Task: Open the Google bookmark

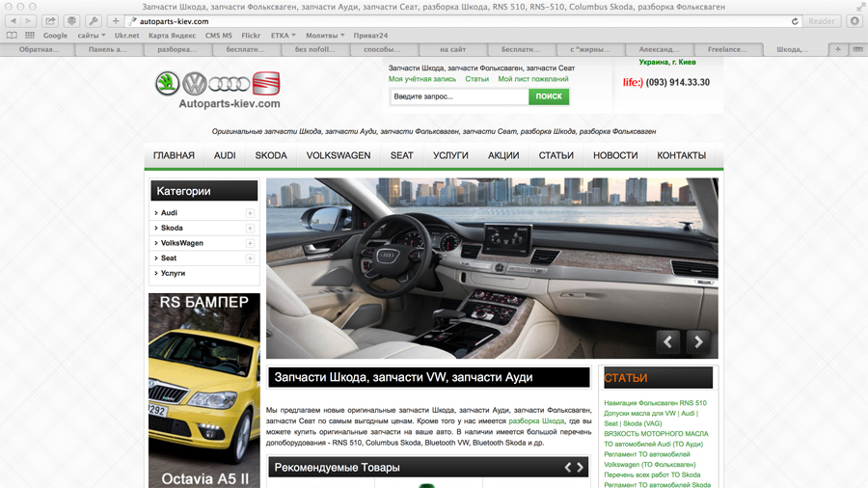Action: point(55,36)
